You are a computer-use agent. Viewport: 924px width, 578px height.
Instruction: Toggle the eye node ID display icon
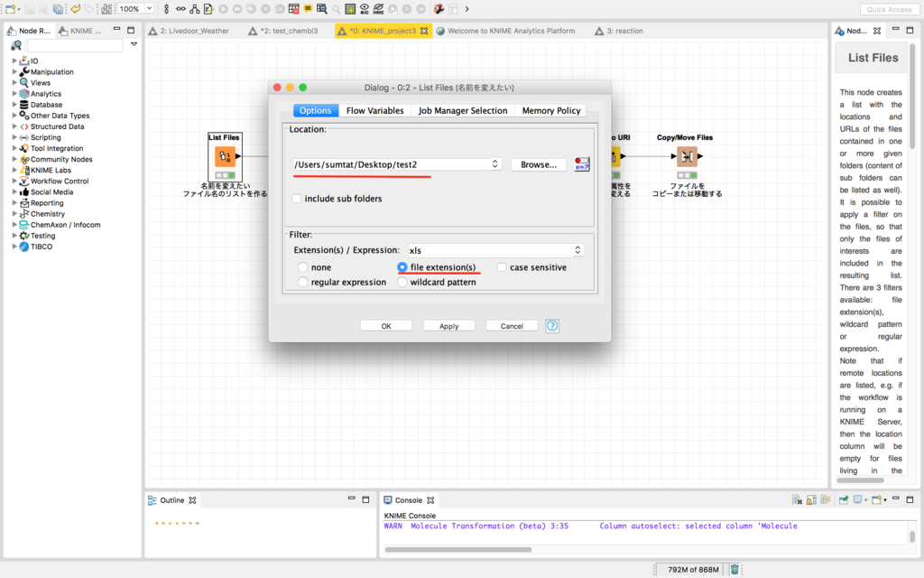(365, 9)
